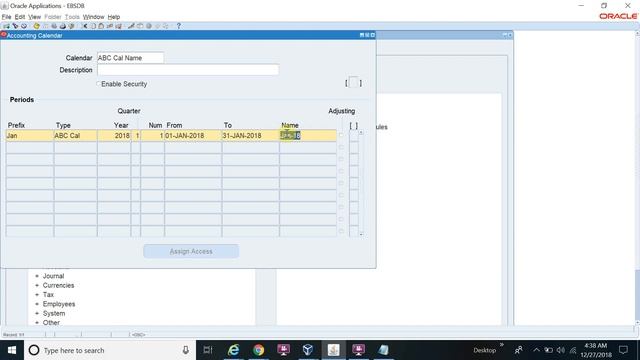Click the Description input field
Image resolution: width=640 pixels, height=360 pixels.
[x=188, y=70]
